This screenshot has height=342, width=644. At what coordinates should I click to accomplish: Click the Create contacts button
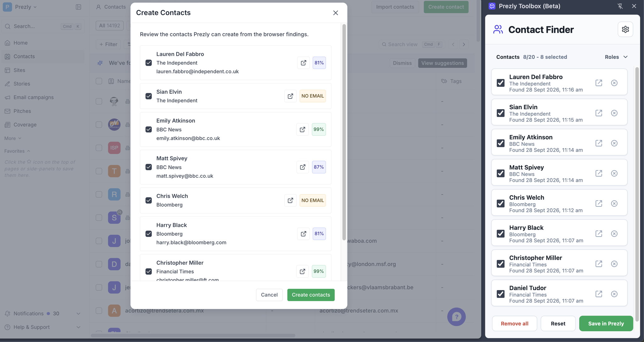[311, 295]
